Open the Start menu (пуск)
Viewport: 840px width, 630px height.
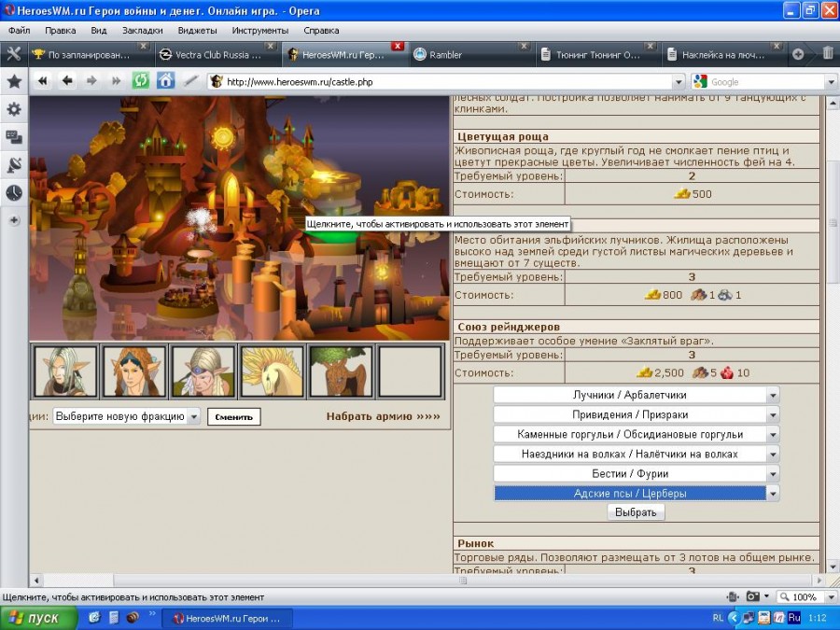37,618
